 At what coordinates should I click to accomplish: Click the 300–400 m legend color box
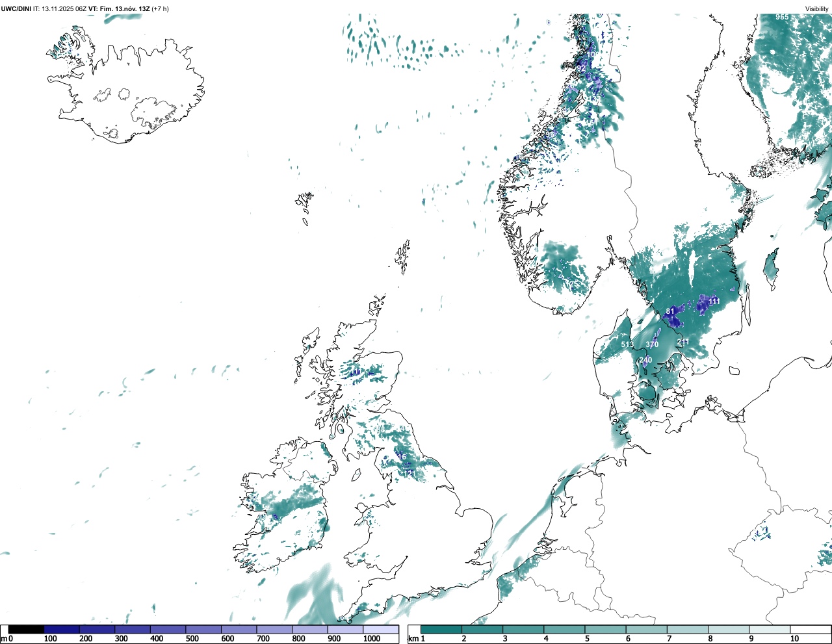[x=133, y=630]
